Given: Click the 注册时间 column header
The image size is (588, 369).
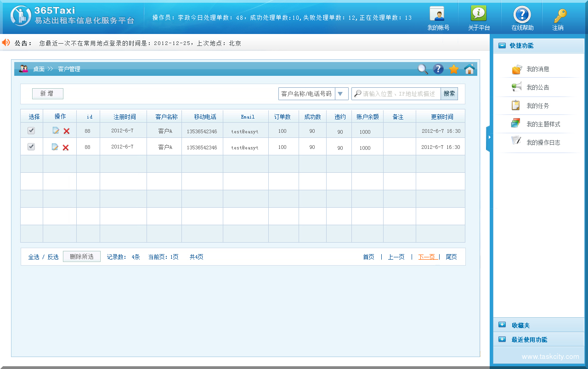Looking at the screenshot, I should pos(124,117).
